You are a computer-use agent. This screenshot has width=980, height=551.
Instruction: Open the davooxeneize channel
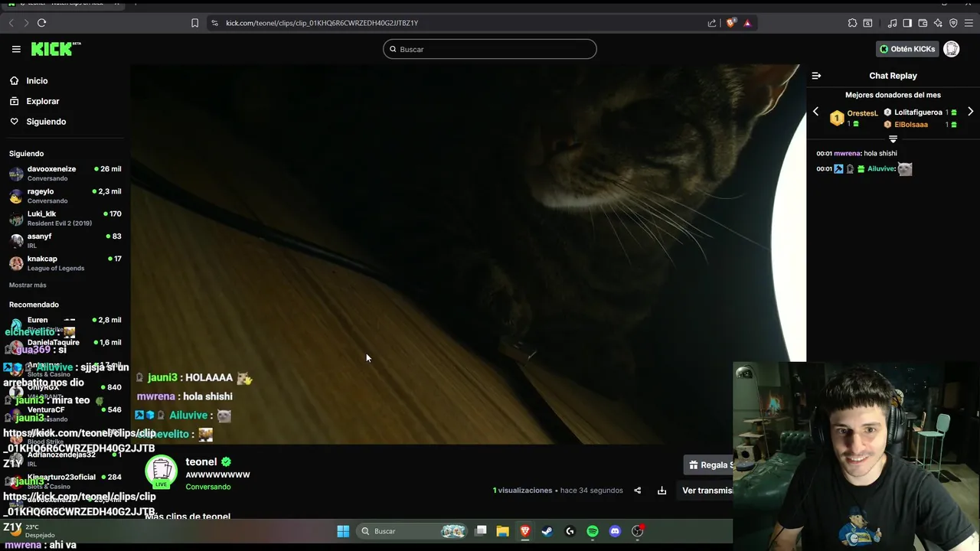[64, 173]
